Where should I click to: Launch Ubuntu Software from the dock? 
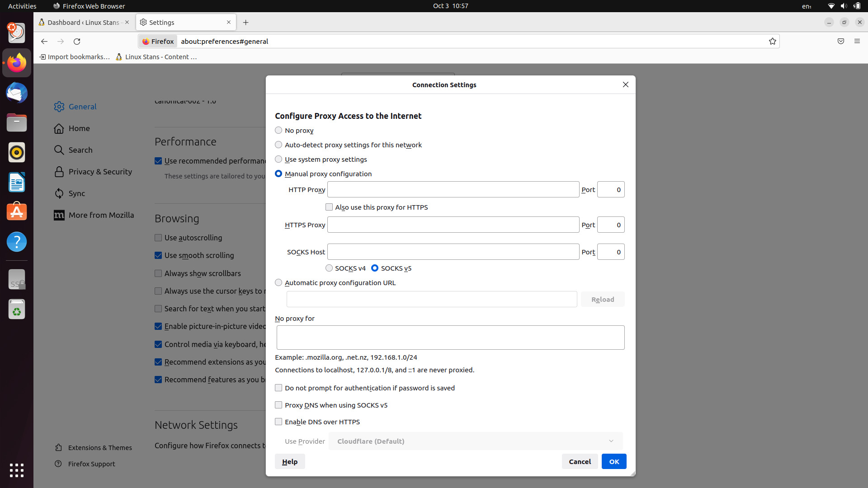(x=17, y=212)
